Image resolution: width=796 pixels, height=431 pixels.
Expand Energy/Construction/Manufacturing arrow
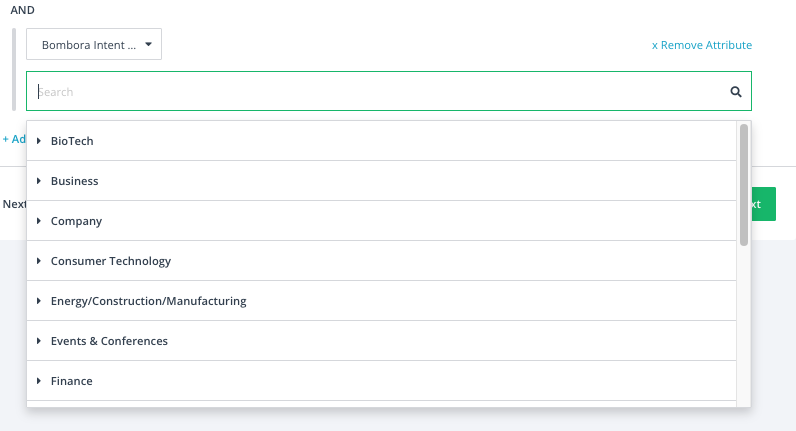coord(39,301)
